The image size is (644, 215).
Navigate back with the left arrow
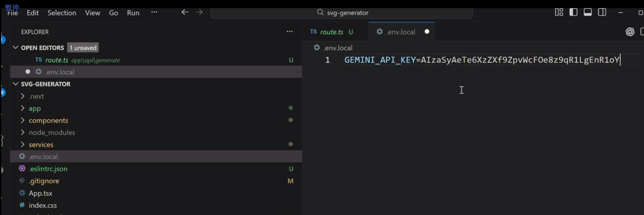point(185,12)
